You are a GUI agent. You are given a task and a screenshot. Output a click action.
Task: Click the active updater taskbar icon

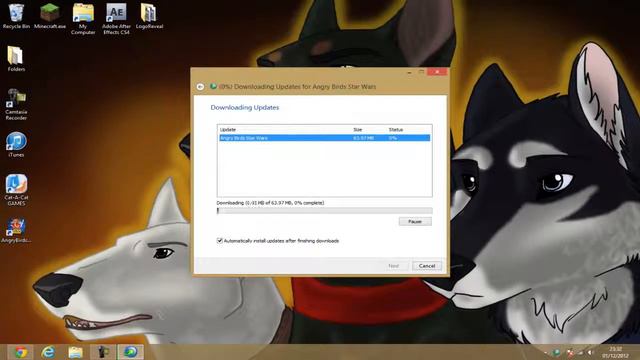[x=131, y=352]
